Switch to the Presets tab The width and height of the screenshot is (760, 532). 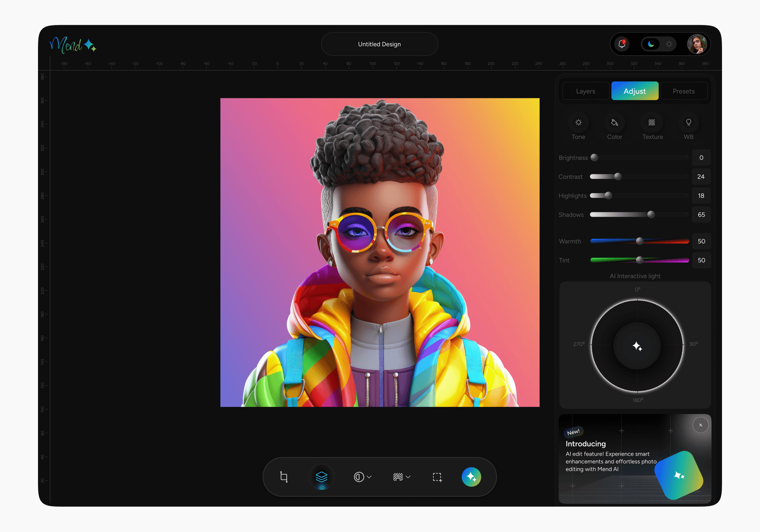(684, 91)
